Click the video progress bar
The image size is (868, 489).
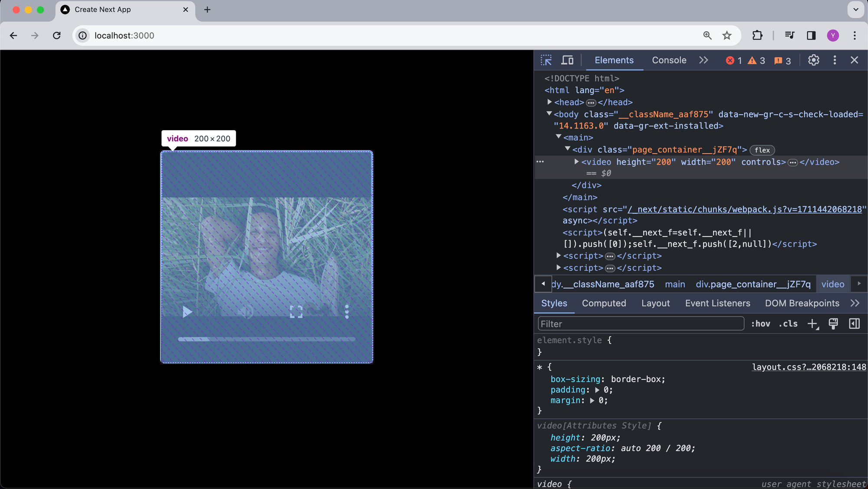[x=266, y=339]
